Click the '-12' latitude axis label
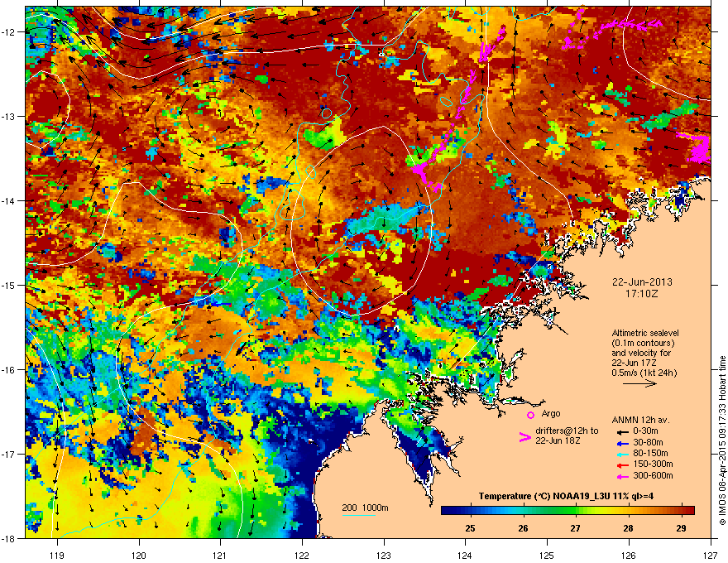Screen dimensions: 728x563 point(9,31)
